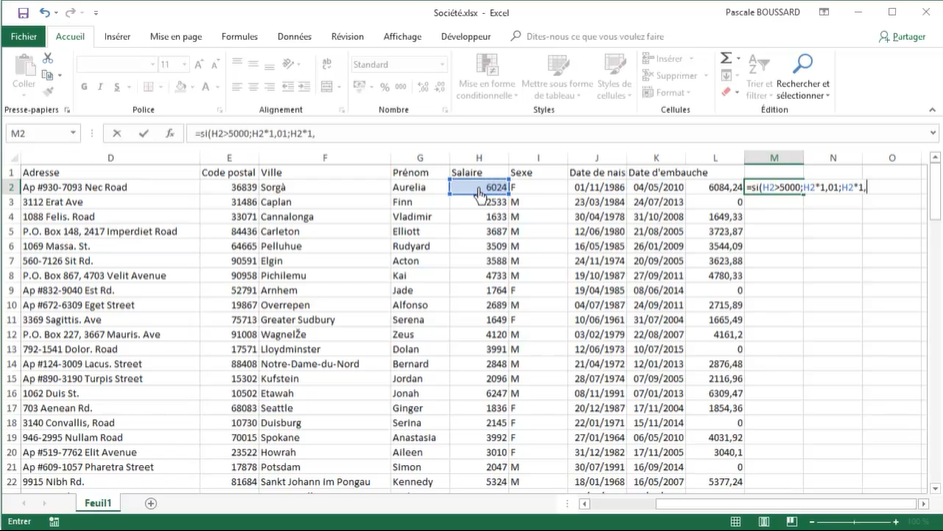The width and height of the screenshot is (943, 531).
Task: Switch to the Données ribbon tab
Action: tap(294, 37)
